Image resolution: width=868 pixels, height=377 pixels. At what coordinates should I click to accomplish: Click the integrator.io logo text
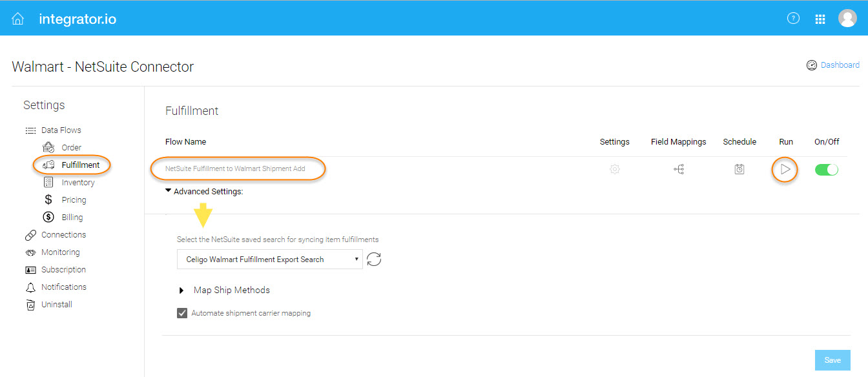[x=77, y=19]
